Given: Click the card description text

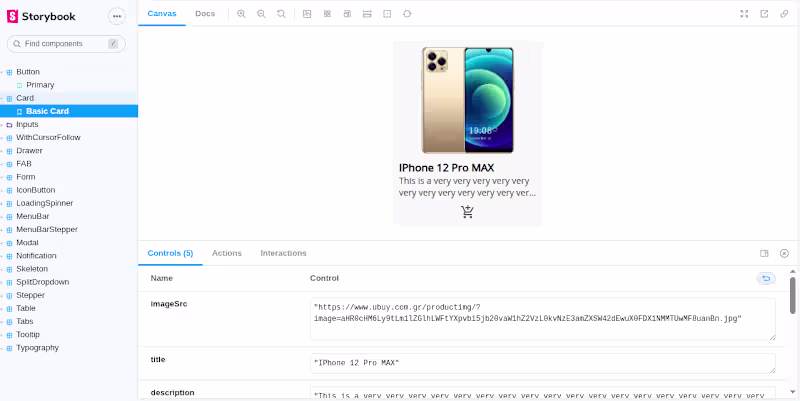Looking at the screenshot, I should 467,187.
